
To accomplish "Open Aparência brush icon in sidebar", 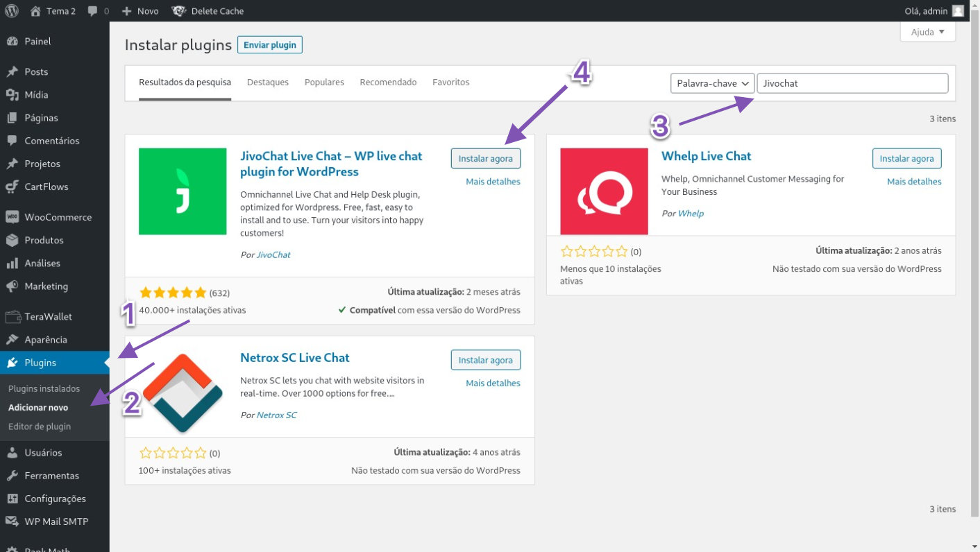I will pos(12,340).
